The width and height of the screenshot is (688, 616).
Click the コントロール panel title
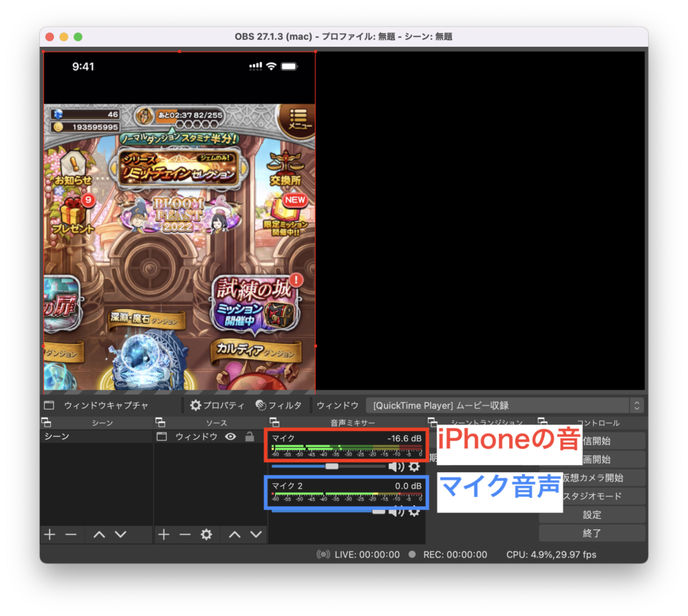(x=598, y=423)
